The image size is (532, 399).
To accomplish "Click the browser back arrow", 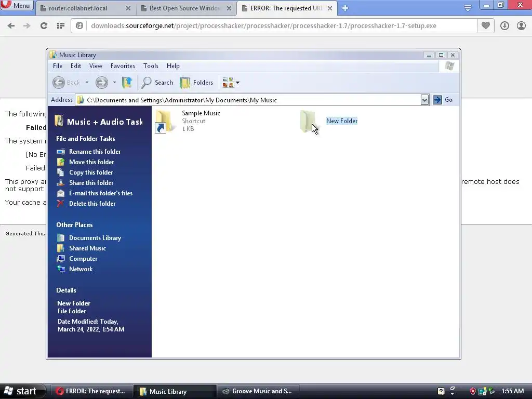I will click(x=11, y=26).
